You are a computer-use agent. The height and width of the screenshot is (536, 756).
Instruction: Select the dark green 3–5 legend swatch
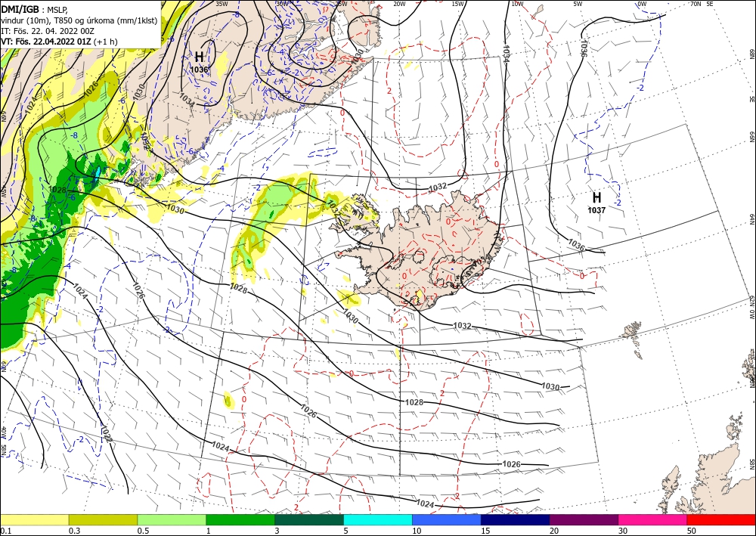tap(309, 519)
